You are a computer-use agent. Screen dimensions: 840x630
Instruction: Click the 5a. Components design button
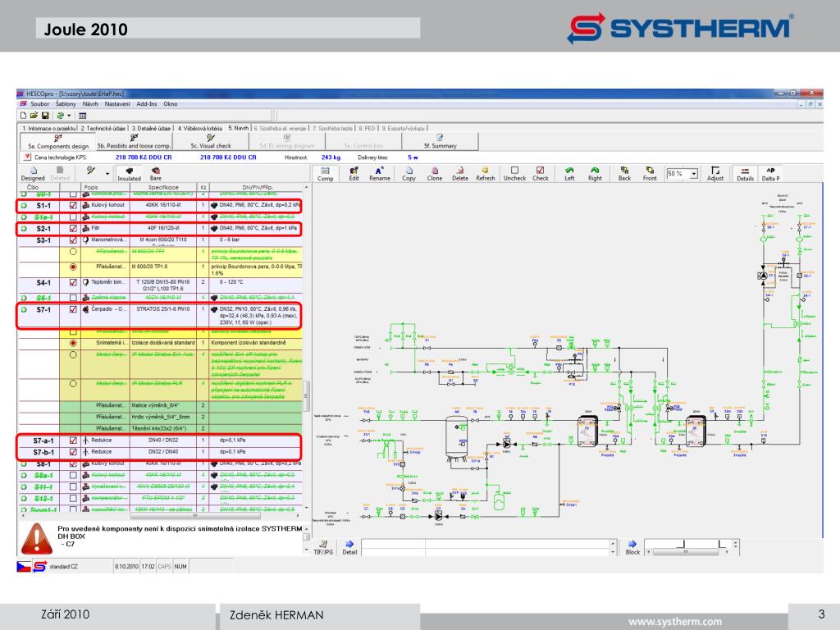58,141
